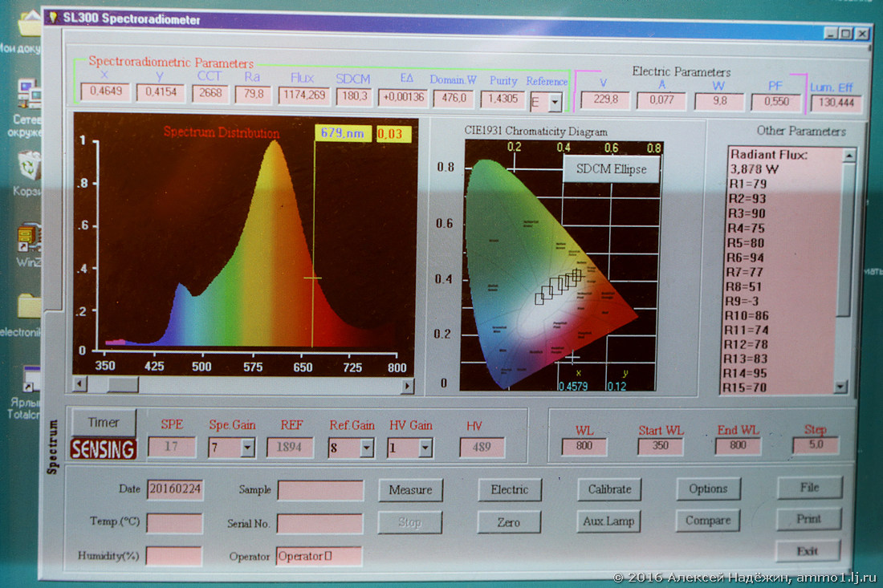Expand the Reference dropdown showing E
The height and width of the screenshot is (588, 883).
pyautogui.click(x=555, y=103)
